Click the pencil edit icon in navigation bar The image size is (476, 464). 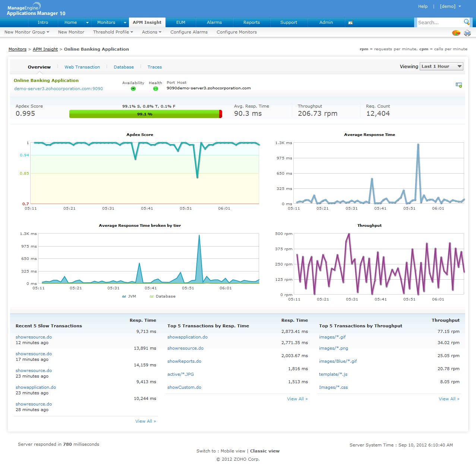coord(350,22)
